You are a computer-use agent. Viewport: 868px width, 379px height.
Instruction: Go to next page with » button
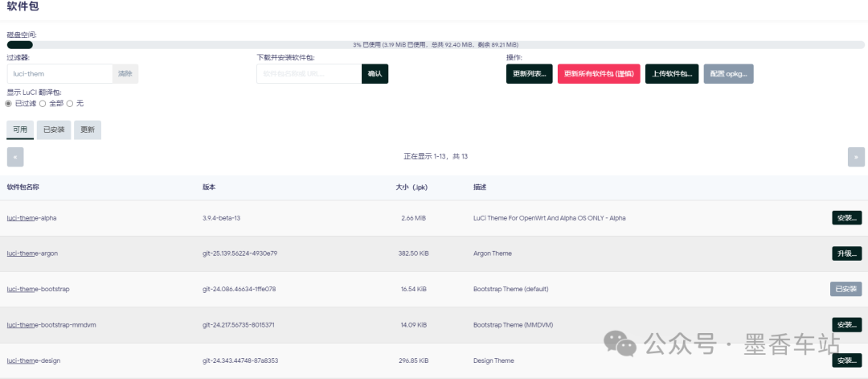(856, 157)
